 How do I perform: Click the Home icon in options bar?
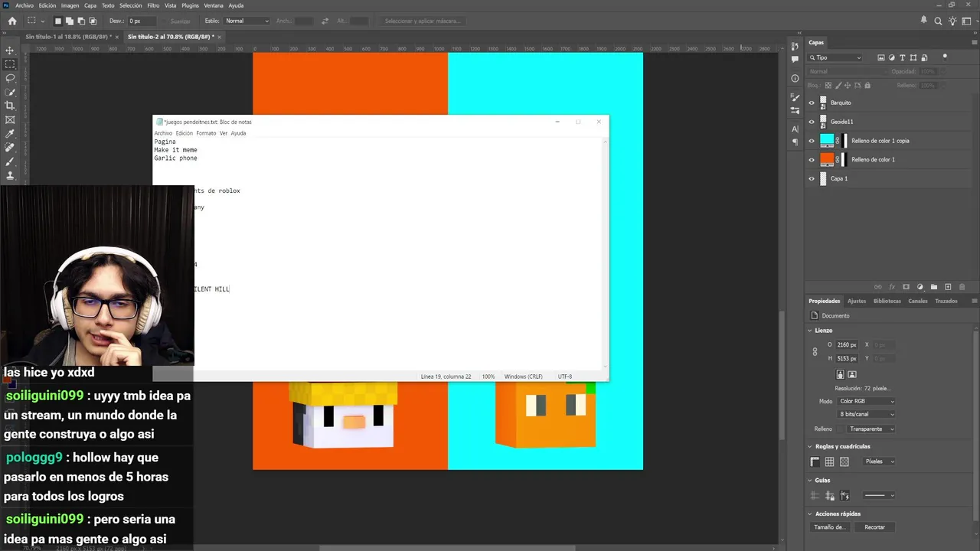11,21
